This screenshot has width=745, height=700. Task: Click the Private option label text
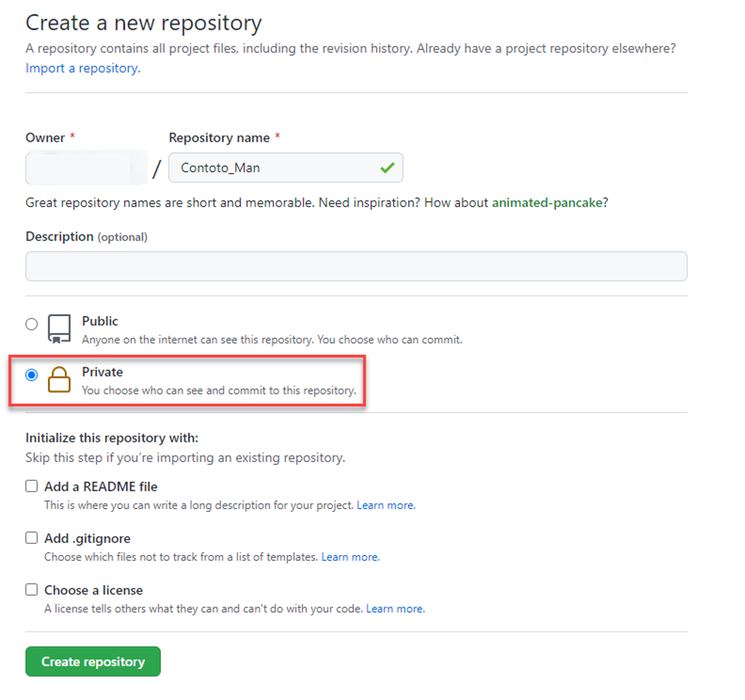tap(102, 372)
